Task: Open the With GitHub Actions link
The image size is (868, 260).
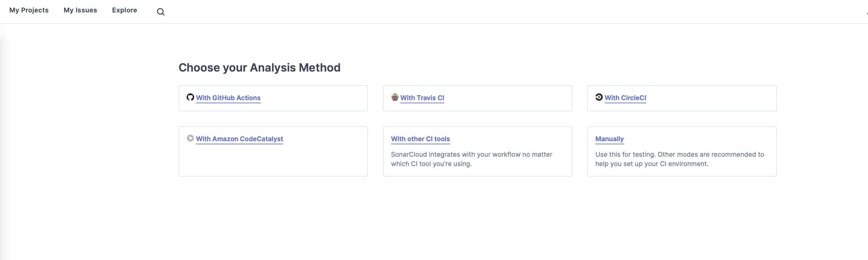Action: pos(228,98)
